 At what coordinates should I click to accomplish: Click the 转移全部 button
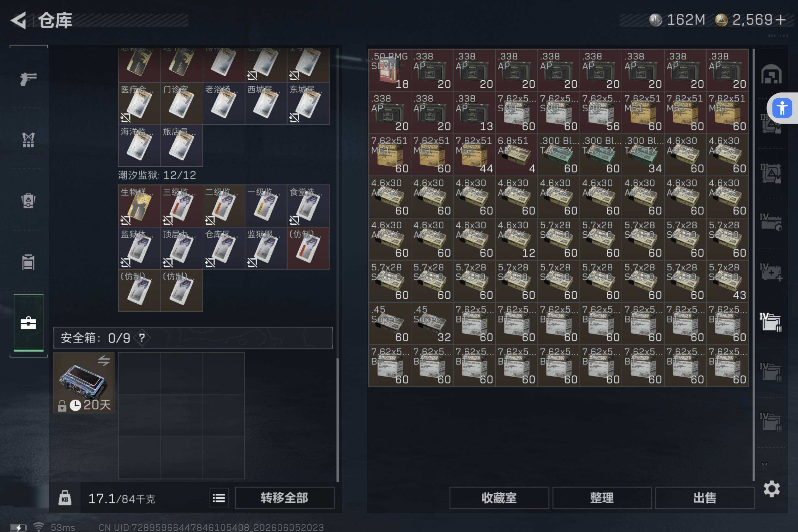(284, 498)
